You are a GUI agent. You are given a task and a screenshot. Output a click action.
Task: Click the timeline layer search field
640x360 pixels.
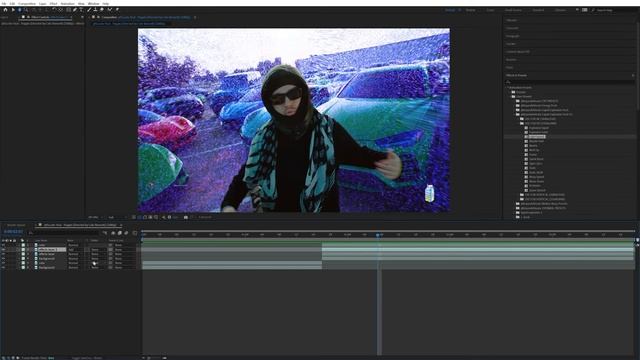click(x=64, y=233)
